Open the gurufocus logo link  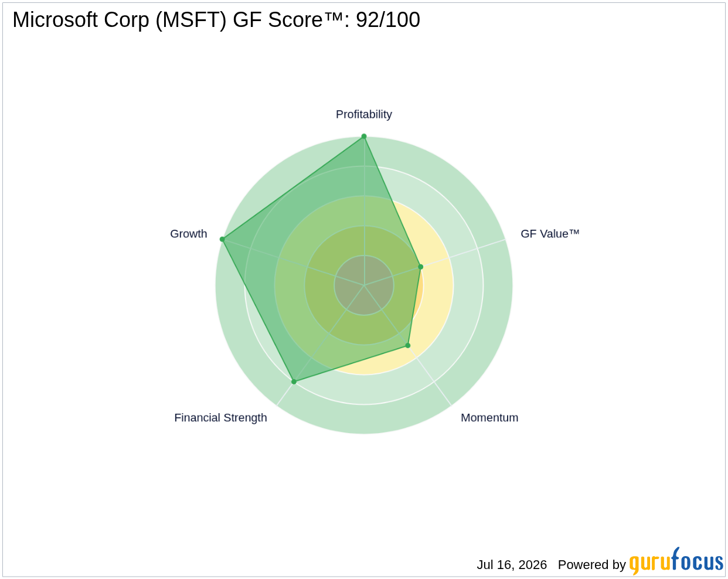pyautogui.click(x=676, y=561)
